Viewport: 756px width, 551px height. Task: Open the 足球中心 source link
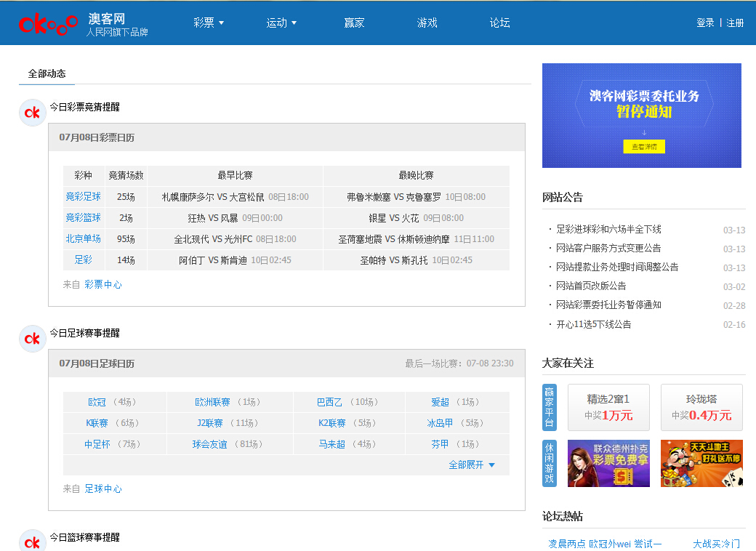pyautogui.click(x=103, y=488)
